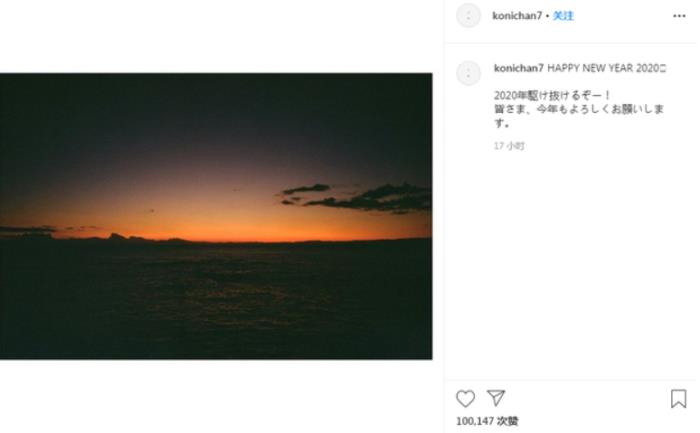Click the avatar beside the caption
The height and width of the screenshot is (433, 700).
pyautogui.click(x=468, y=73)
